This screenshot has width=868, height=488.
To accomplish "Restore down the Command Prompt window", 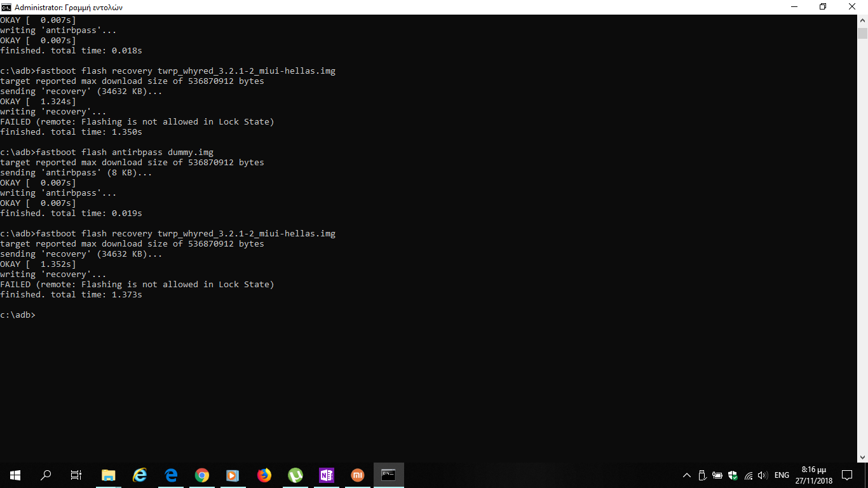I will coord(824,7).
